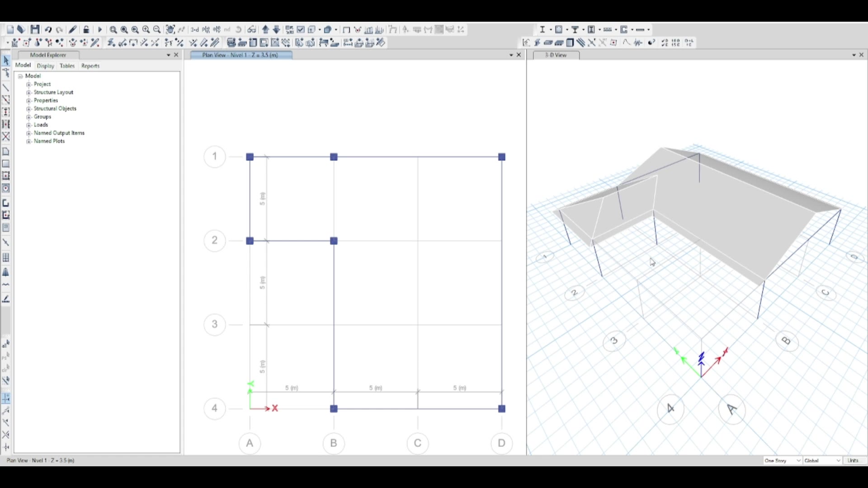Switch to the Model tab in explorer

[23, 66]
